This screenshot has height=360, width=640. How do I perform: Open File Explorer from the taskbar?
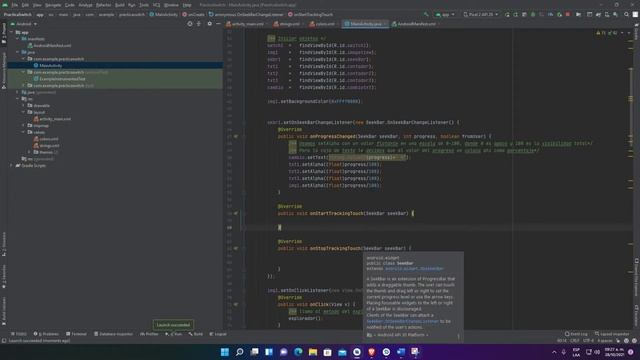tap(313, 352)
